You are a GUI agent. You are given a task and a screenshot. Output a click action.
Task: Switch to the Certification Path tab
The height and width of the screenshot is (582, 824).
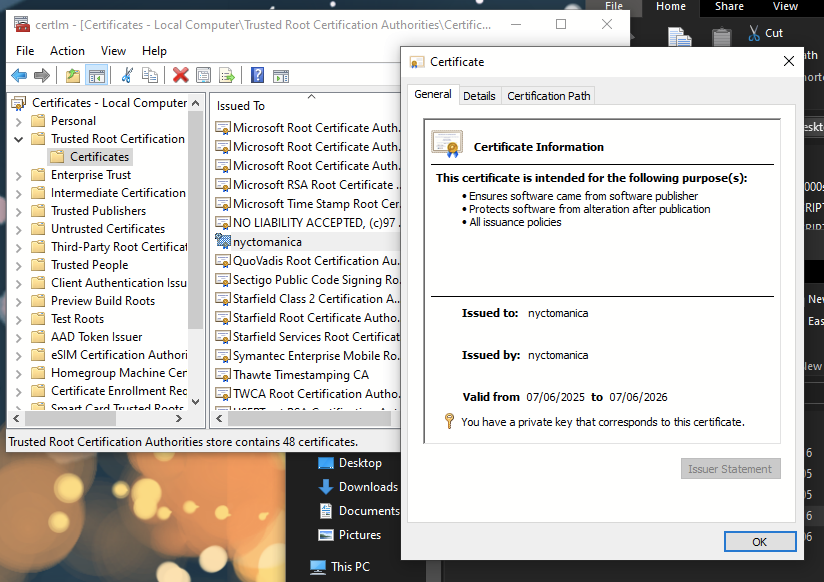point(549,96)
